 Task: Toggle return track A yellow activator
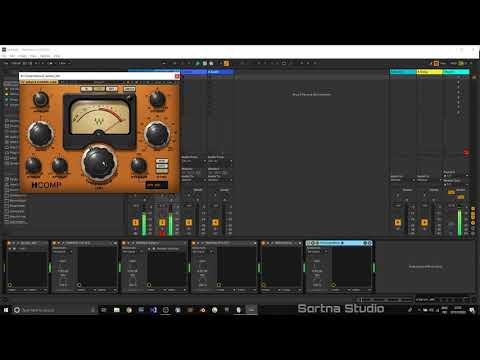[398, 222]
